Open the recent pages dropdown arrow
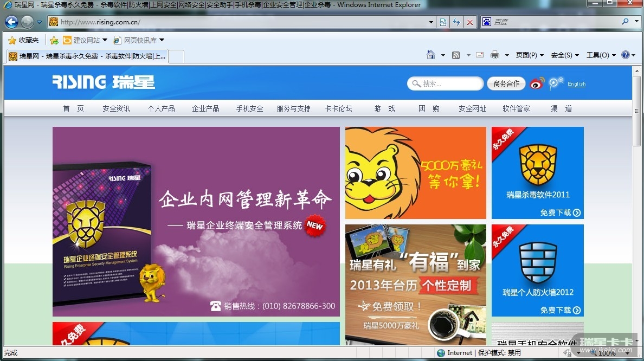The image size is (644, 361). (40, 22)
